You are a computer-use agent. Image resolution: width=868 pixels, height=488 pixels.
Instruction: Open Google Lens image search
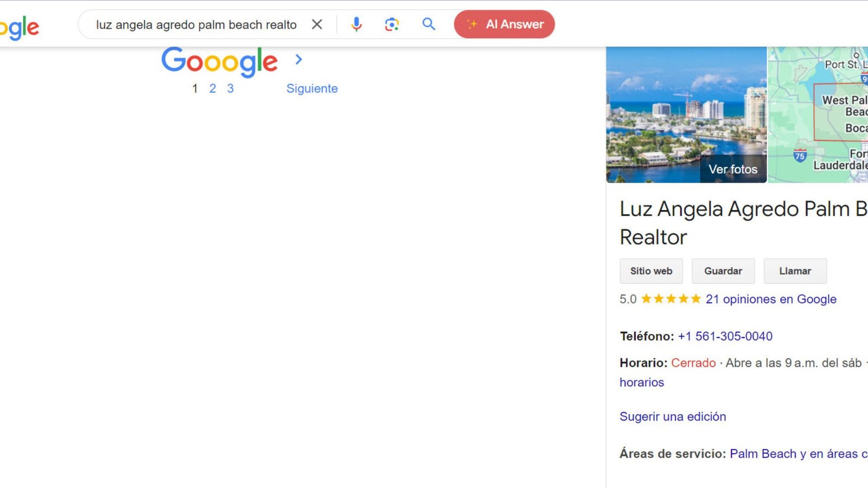click(x=392, y=24)
